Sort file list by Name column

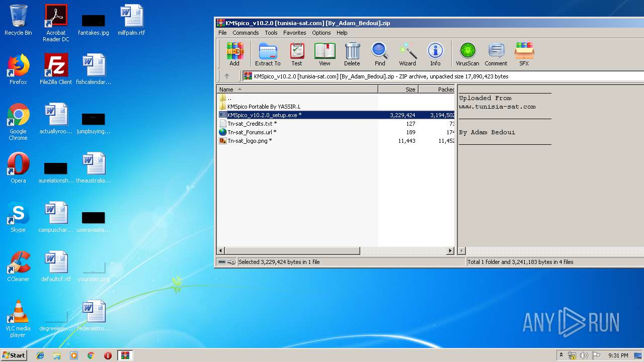tap(297, 89)
